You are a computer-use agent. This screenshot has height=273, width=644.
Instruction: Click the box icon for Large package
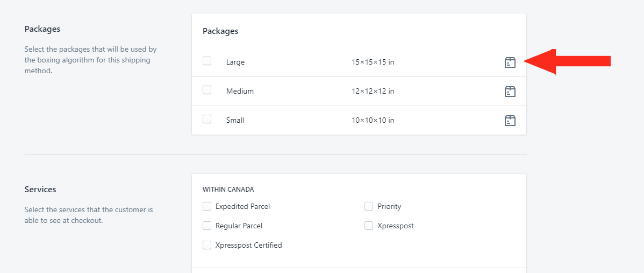click(x=510, y=62)
